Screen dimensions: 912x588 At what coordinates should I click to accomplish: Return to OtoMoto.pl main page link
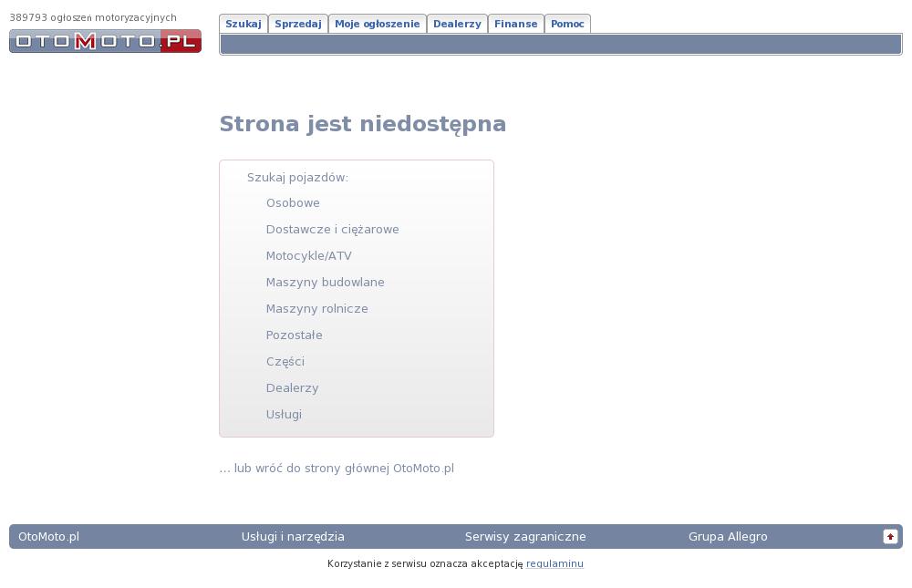(337, 469)
